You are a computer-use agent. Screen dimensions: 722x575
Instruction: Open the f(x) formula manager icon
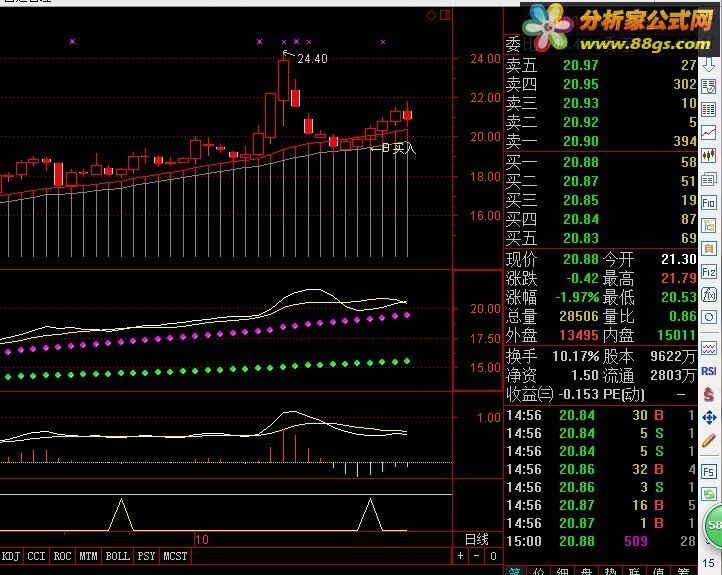coord(709,294)
